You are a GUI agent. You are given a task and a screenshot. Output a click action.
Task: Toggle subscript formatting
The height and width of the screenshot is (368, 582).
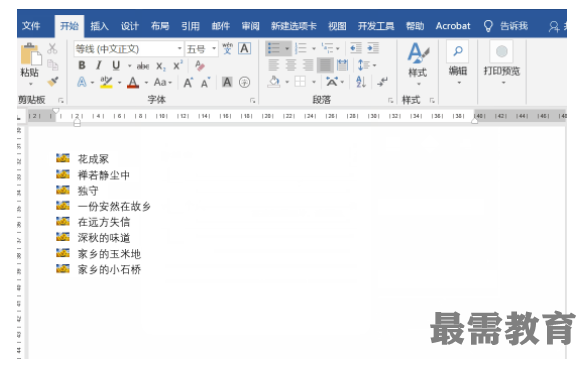point(160,66)
